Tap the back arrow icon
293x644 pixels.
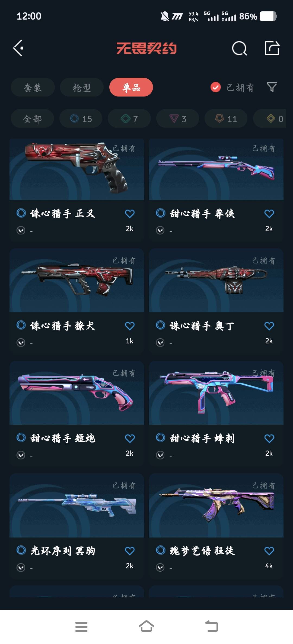[x=18, y=48]
